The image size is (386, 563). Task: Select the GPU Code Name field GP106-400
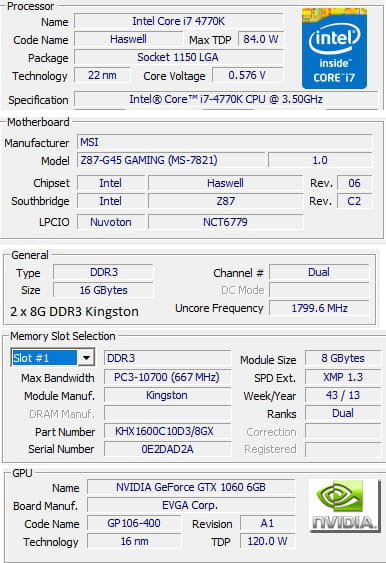134,523
